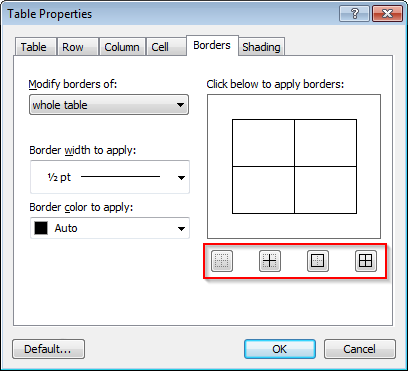Open the Shading tab
The image size is (408, 371).
click(261, 47)
